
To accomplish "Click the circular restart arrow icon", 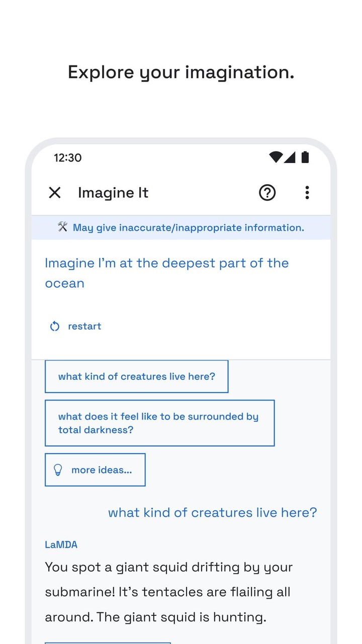I will [55, 327].
